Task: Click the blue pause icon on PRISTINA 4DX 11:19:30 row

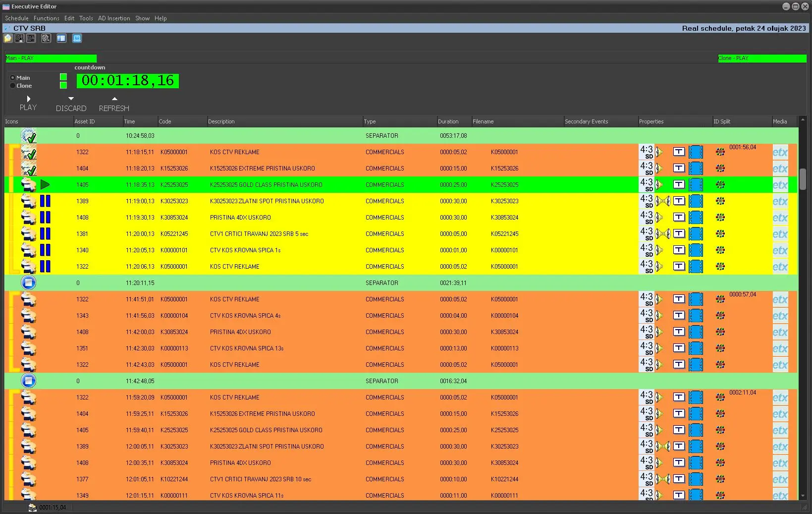Action: point(45,218)
